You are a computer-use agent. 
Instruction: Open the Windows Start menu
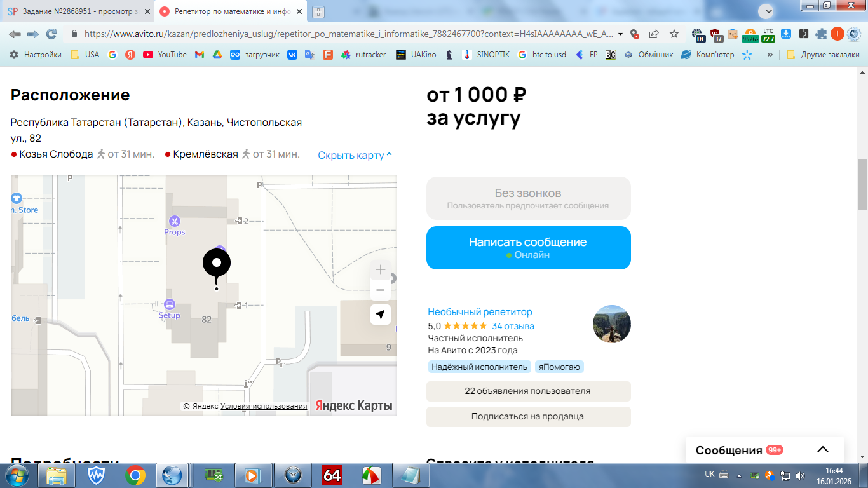coord(17,475)
